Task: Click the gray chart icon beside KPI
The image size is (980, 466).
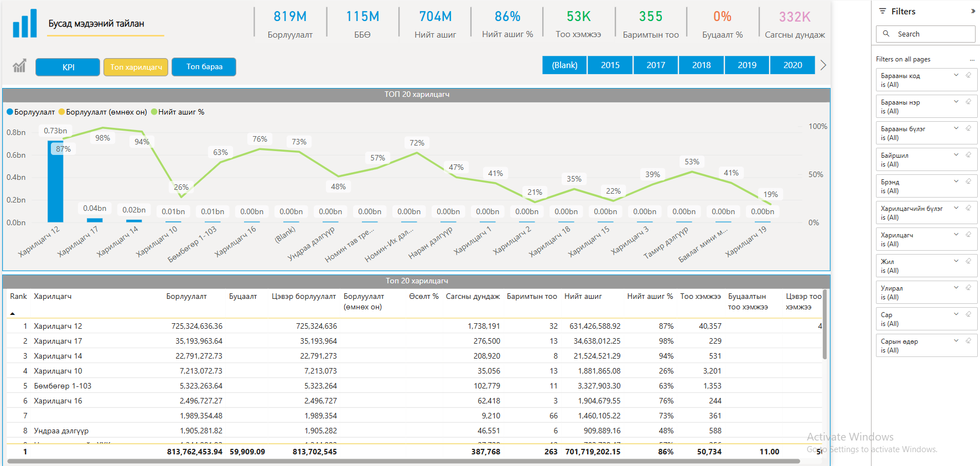Action: pos(19,66)
